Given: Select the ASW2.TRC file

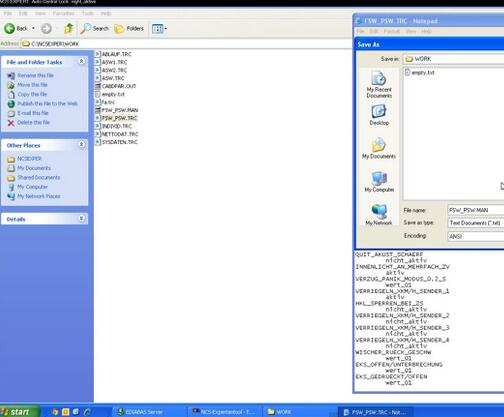Looking at the screenshot, I should pos(111,70).
